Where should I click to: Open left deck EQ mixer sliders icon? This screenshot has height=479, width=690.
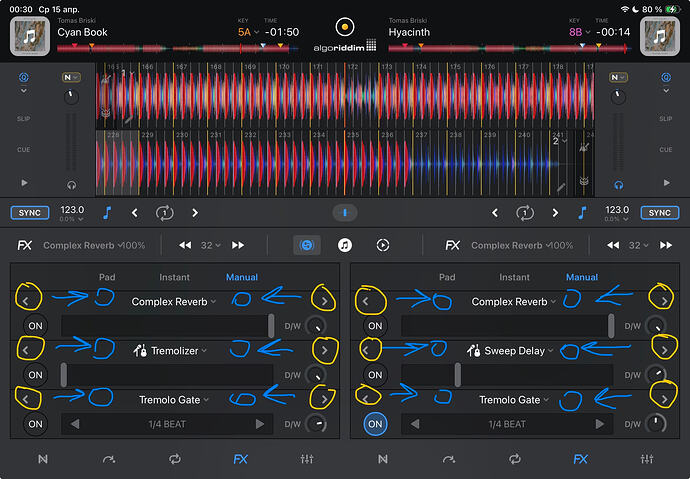(x=307, y=459)
